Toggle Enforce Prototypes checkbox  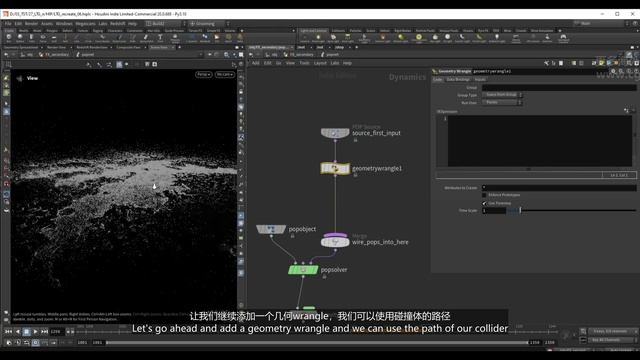tap(484, 195)
